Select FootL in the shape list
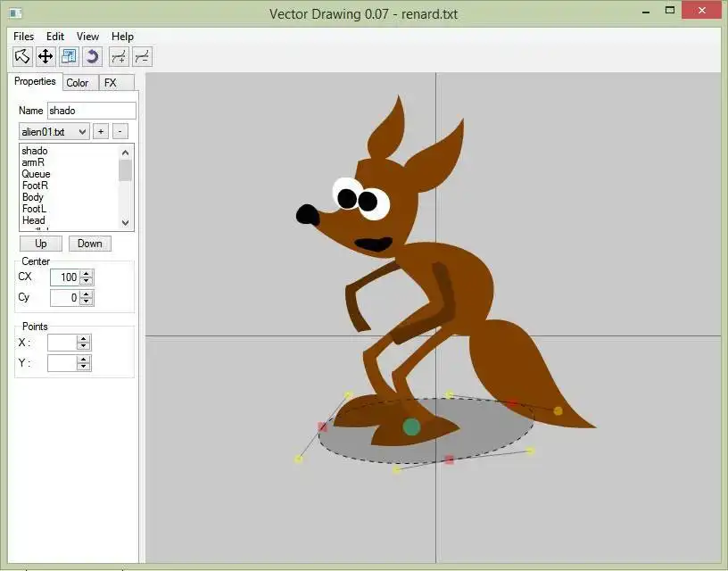Screen dimensions: 728x571 coord(35,209)
